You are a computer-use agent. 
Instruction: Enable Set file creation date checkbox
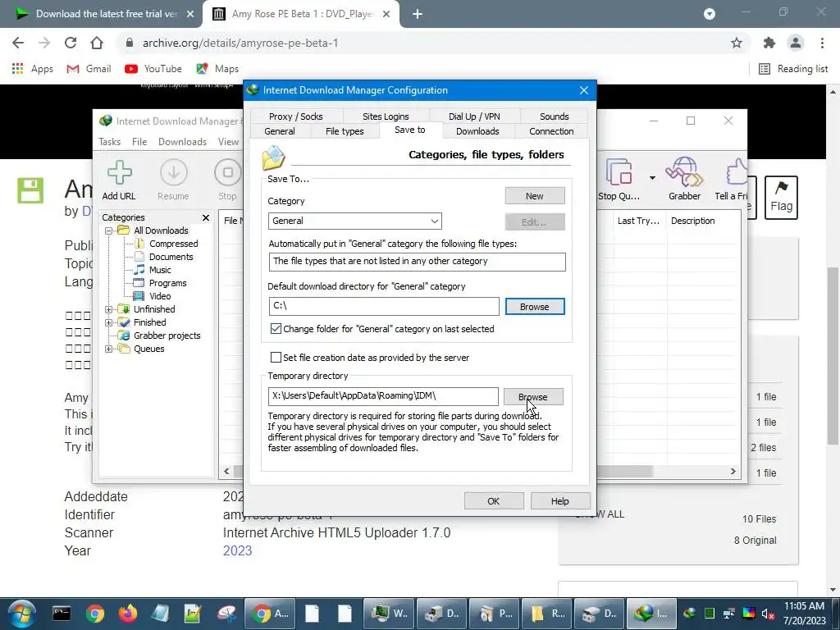pos(276,358)
